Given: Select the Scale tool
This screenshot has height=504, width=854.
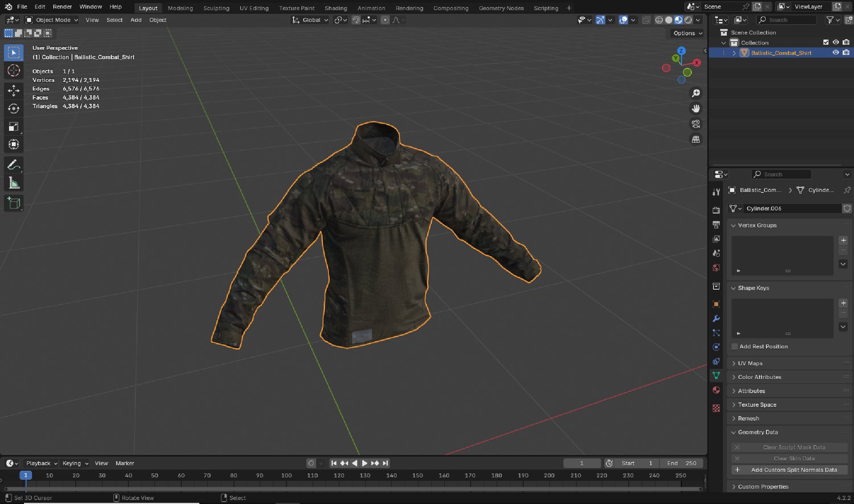Looking at the screenshot, I should pyautogui.click(x=14, y=127).
